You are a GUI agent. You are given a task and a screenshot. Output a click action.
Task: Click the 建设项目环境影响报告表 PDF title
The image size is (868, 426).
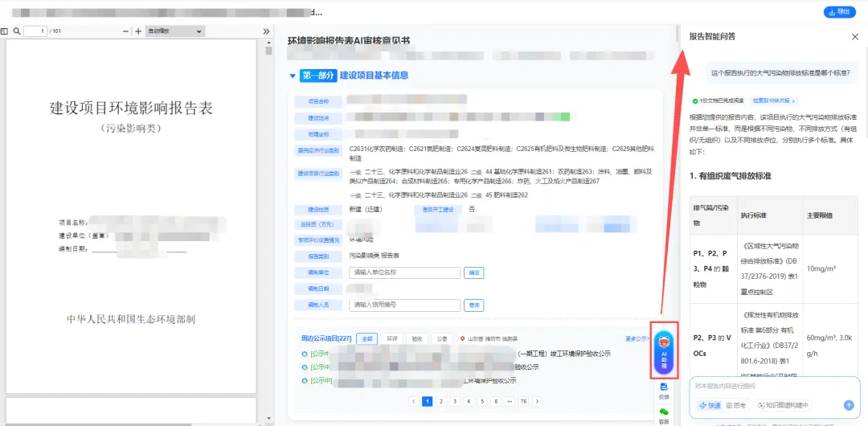click(x=131, y=108)
